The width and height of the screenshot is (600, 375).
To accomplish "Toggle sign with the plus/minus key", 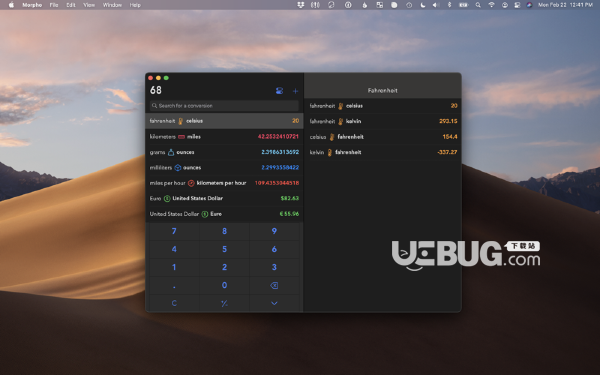I will tap(224, 303).
